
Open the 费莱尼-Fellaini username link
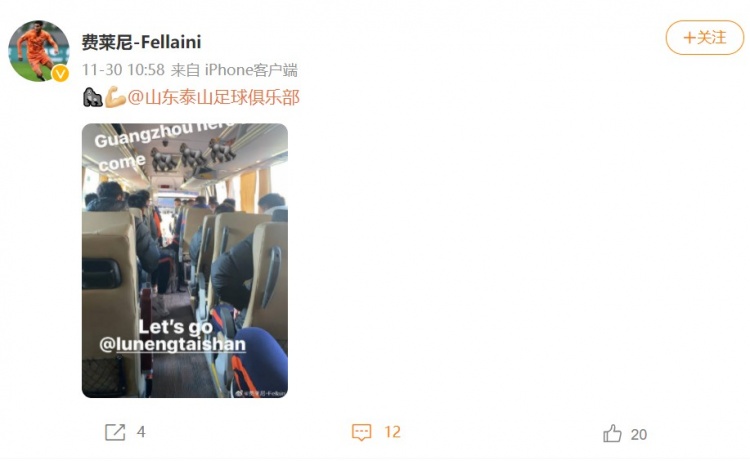pos(141,42)
